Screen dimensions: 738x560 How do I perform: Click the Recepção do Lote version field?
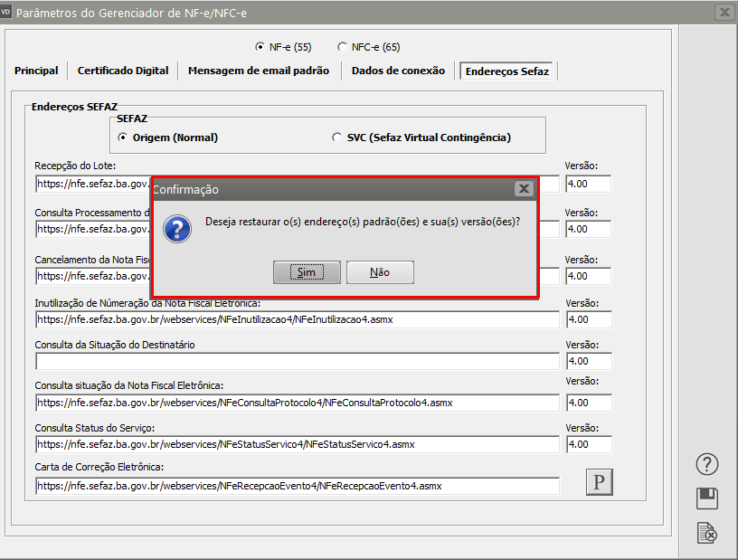coord(588,184)
